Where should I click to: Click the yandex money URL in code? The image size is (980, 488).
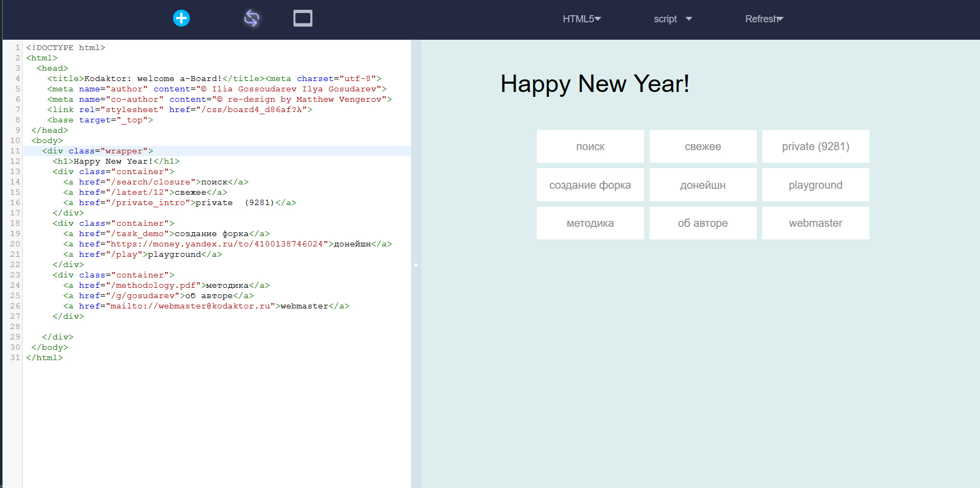pos(217,244)
